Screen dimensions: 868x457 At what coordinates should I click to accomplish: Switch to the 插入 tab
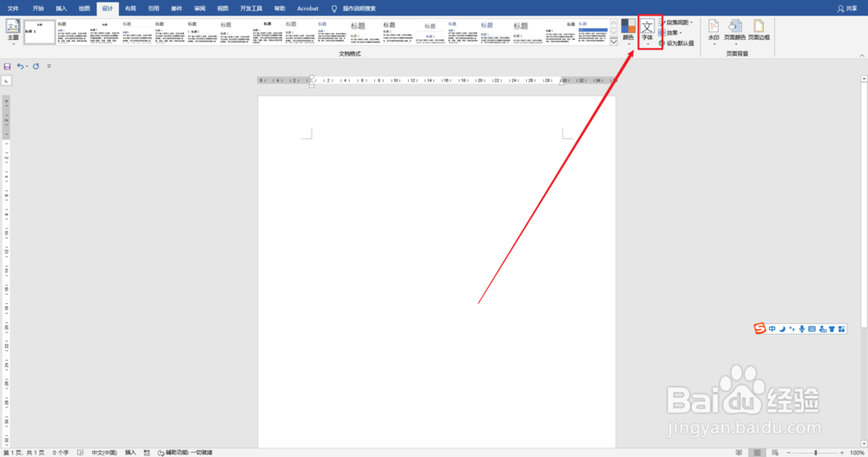coord(62,9)
